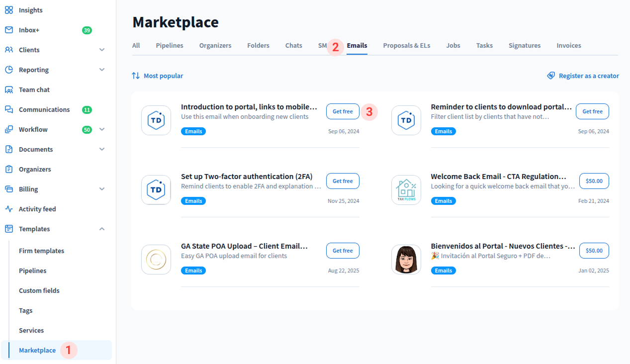Expand the Billing menu chevron
This screenshot has width=630, height=364.
102,189
